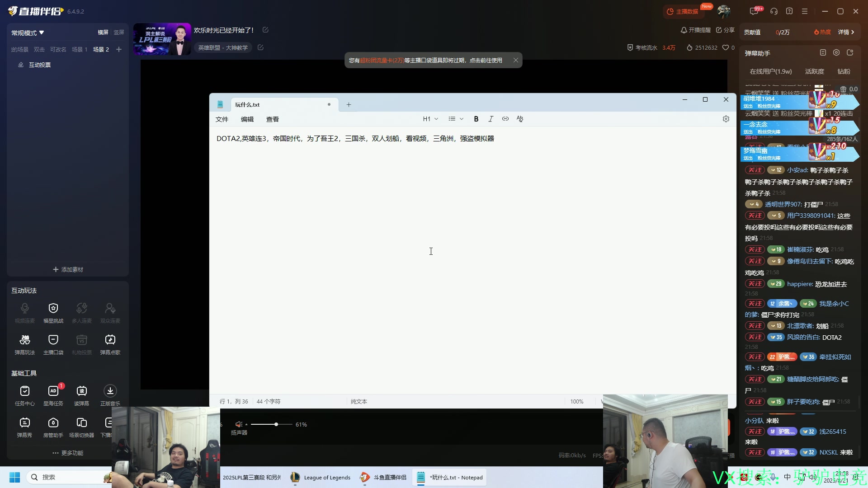Open list style dropdown in Notepad

point(456,119)
